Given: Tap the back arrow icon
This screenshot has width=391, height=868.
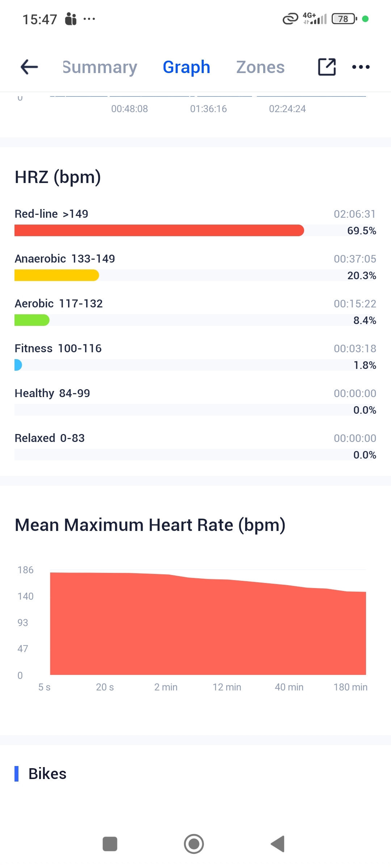Looking at the screenshot, I should (29, 67).
